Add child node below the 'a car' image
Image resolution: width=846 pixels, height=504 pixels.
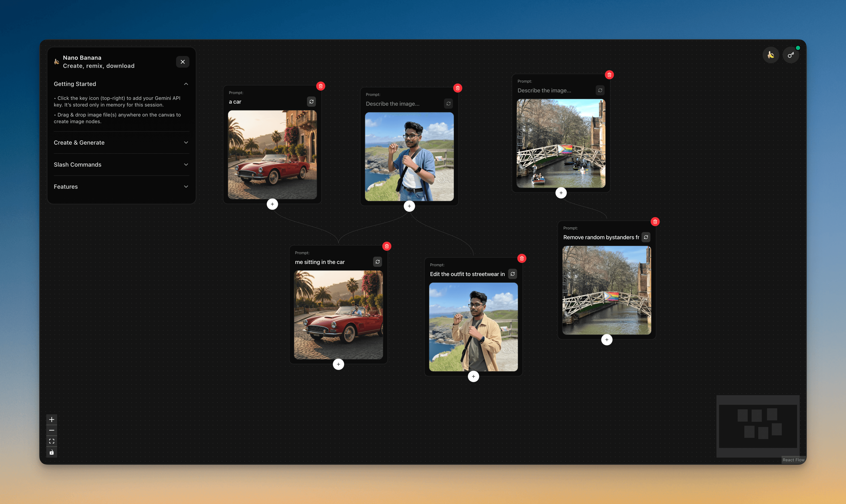[x=272, y=204]
